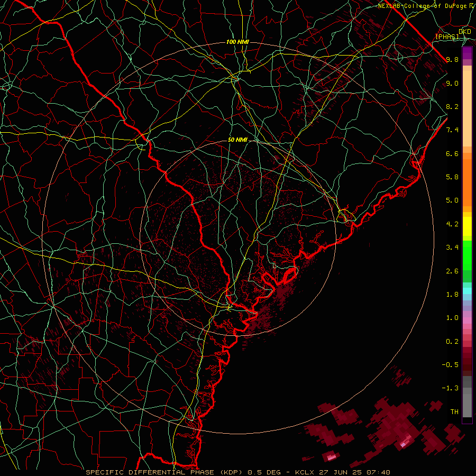Screen dimensions: 476x476
Task: Select the 1.0 legend value
Action: (452, 318)
